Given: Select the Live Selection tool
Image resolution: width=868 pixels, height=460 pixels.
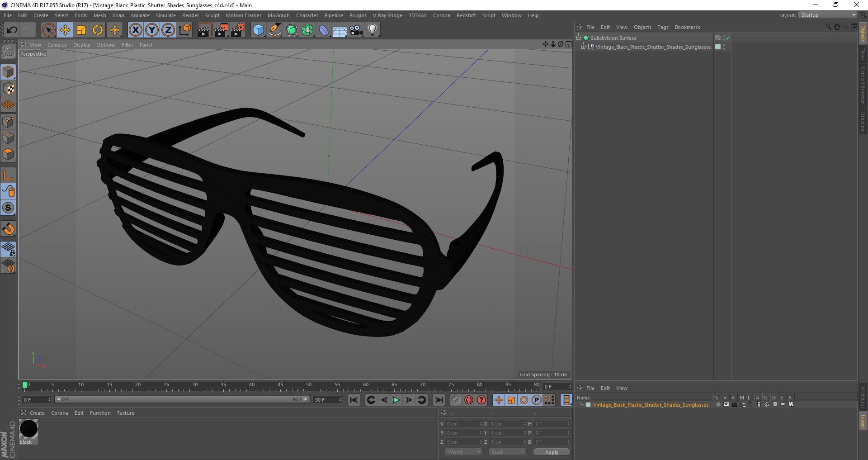Looking at the screenshot, I should tap(48, 30).
